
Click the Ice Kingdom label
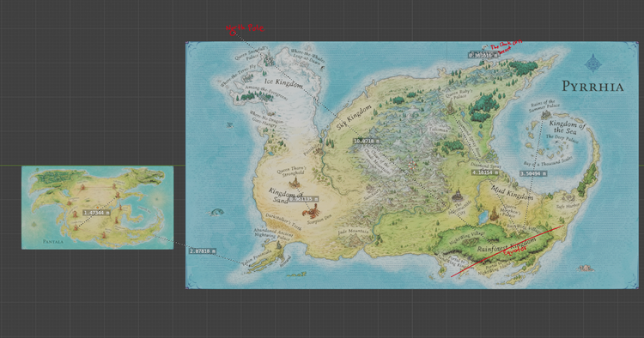(x=284, y=83)
